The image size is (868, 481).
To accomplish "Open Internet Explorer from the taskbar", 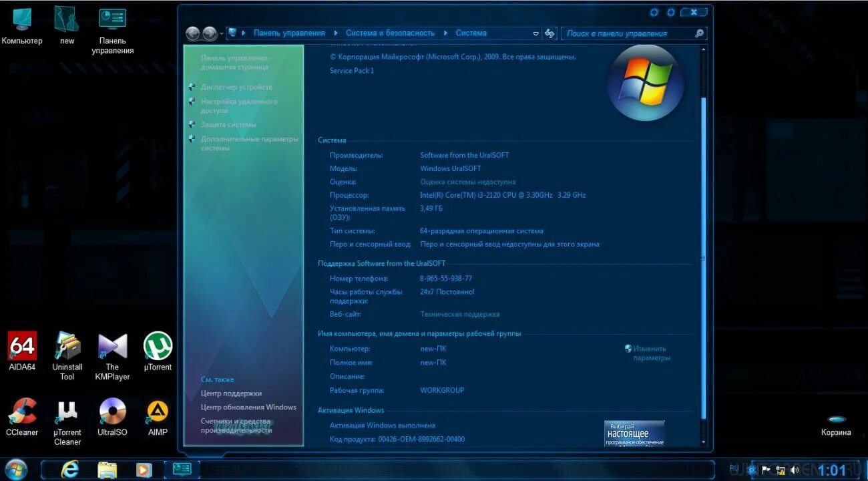I will tap(69, 469).
